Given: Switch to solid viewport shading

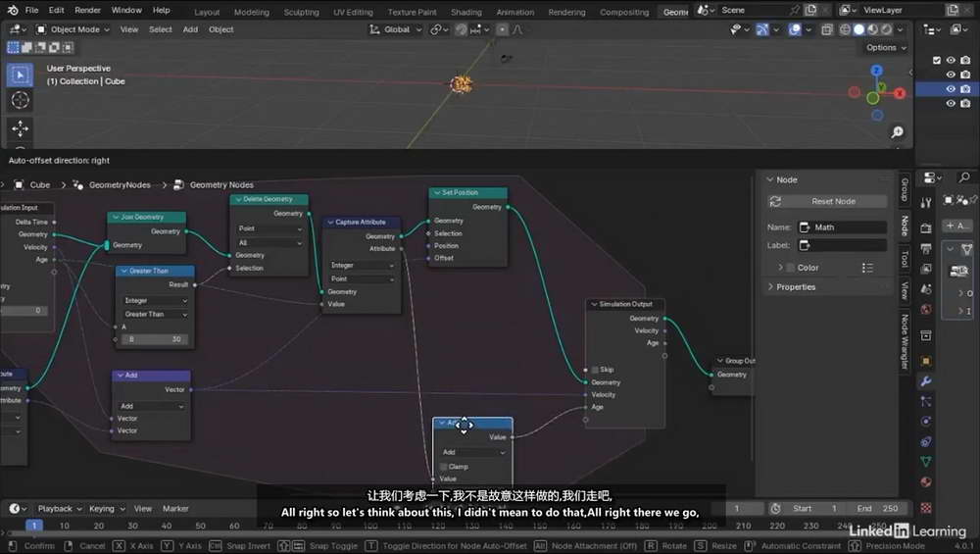Looking at the screenshot, I should (x=858, y=29).
